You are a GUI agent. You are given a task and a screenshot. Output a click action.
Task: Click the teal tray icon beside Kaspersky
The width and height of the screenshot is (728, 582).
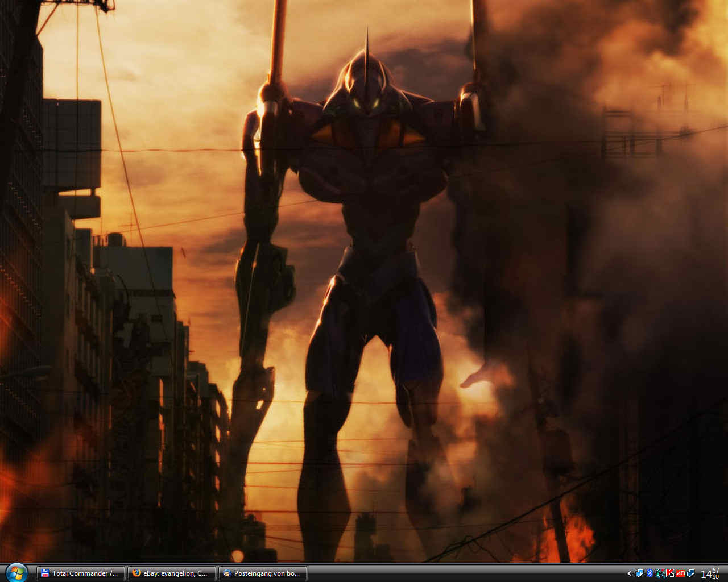pos(660,573)
